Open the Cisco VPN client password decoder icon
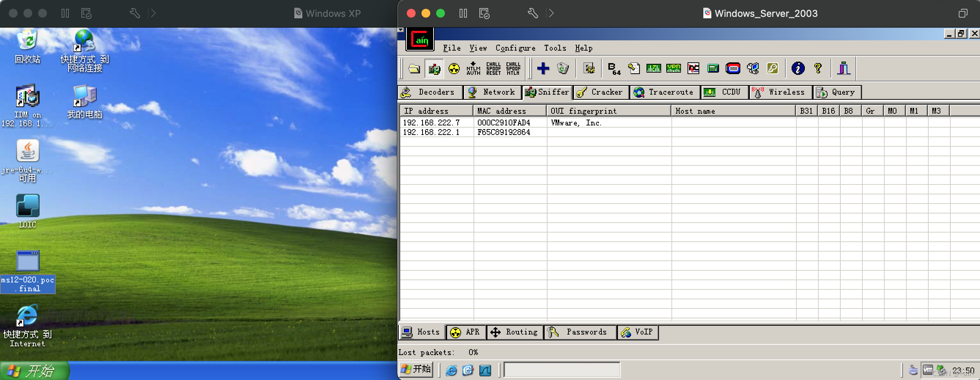 point(673,69)
